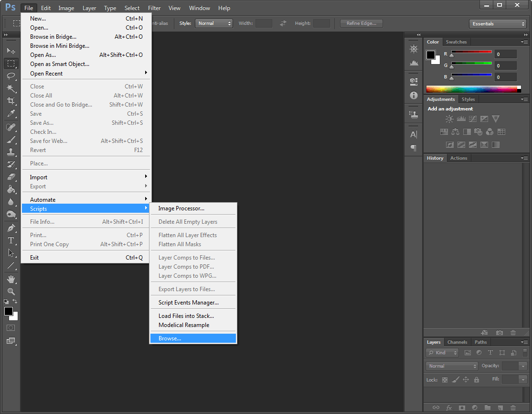Switch to the Channels tab

click(x=457, y=342)
